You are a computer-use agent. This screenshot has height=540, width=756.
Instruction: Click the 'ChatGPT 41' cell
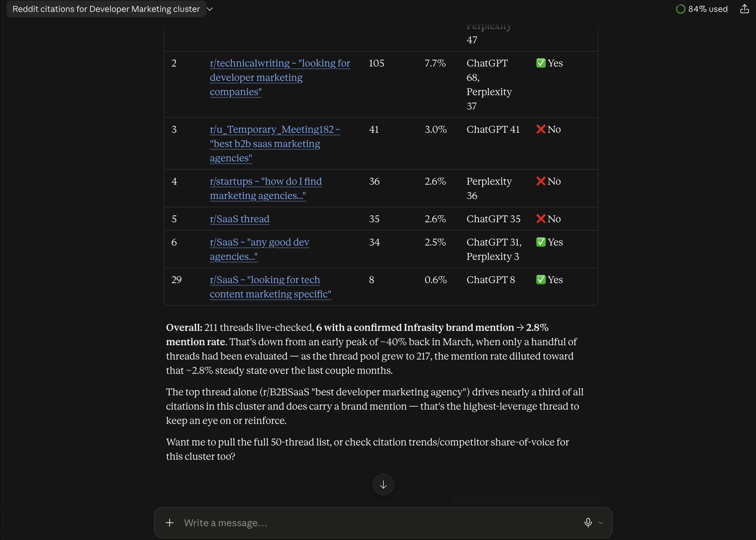click(x=493, y=129)
